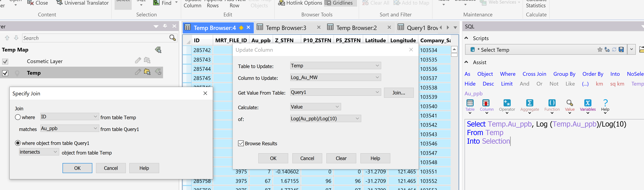Open the Calculate dropdown
Image resolution: width=644 pixels, height=190 pixels.
click(x=316, y=107)
